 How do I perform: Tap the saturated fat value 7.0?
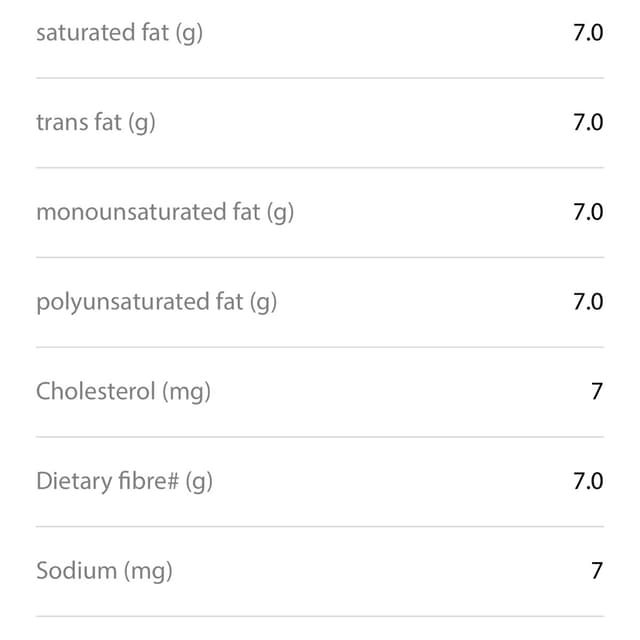588,33
